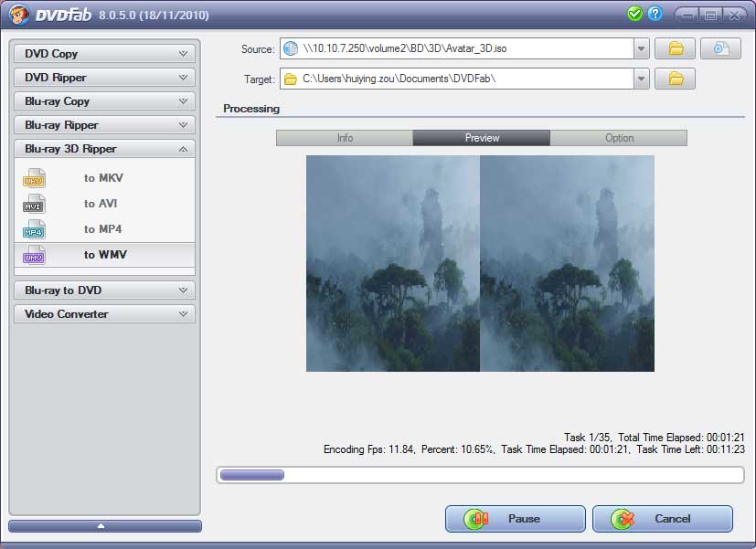The width and height of the screenshot is (756, 549).
Task: Select the 'to MP4' conversion option
Action: pos(104,229)
